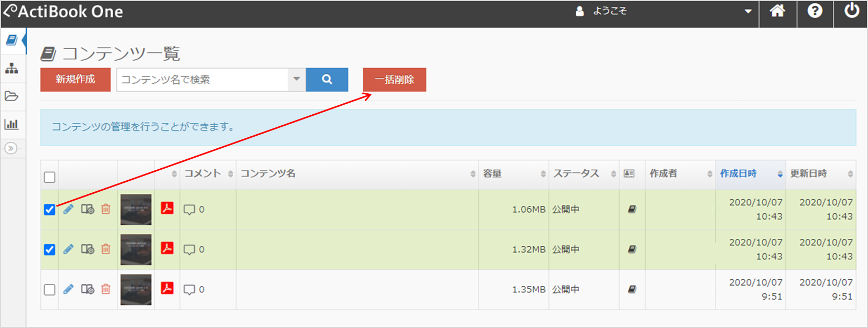Check the third row checkbox

(49, 289)
